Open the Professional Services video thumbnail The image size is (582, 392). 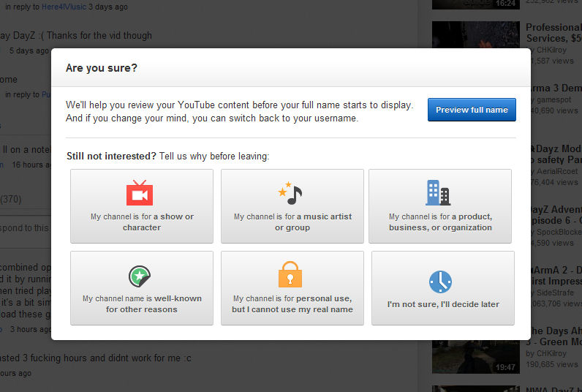point(476,34)
